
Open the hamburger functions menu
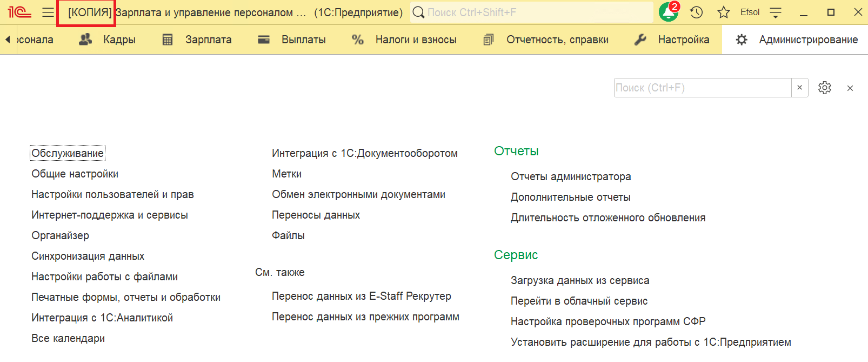click(48, 12)
